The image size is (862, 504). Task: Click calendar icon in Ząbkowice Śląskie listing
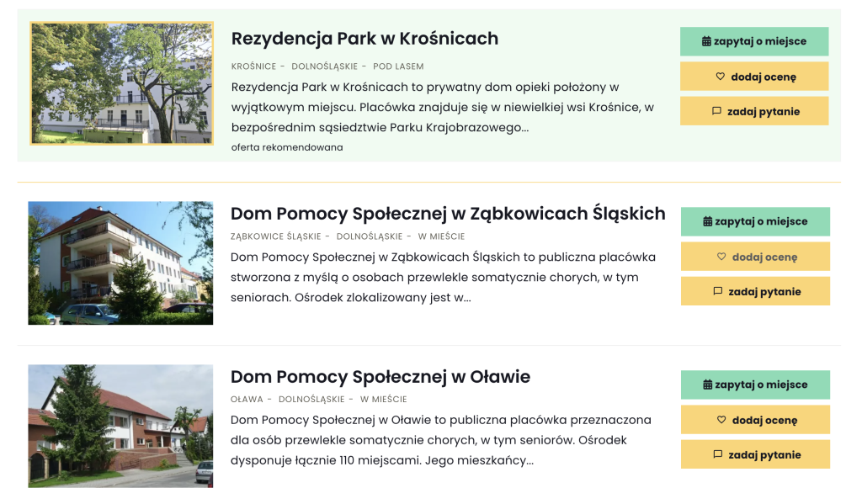(x=708, y=222)
